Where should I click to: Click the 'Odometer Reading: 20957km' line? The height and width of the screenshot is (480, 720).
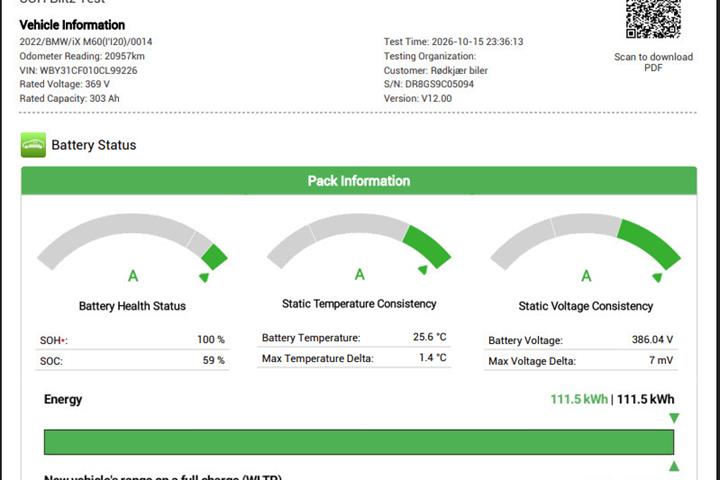tap(82, 56)
